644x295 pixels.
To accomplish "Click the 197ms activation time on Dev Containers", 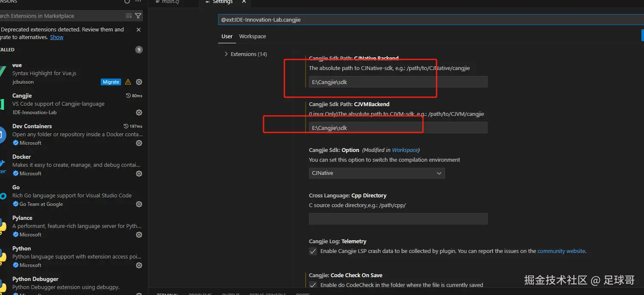I will [133, 126].
